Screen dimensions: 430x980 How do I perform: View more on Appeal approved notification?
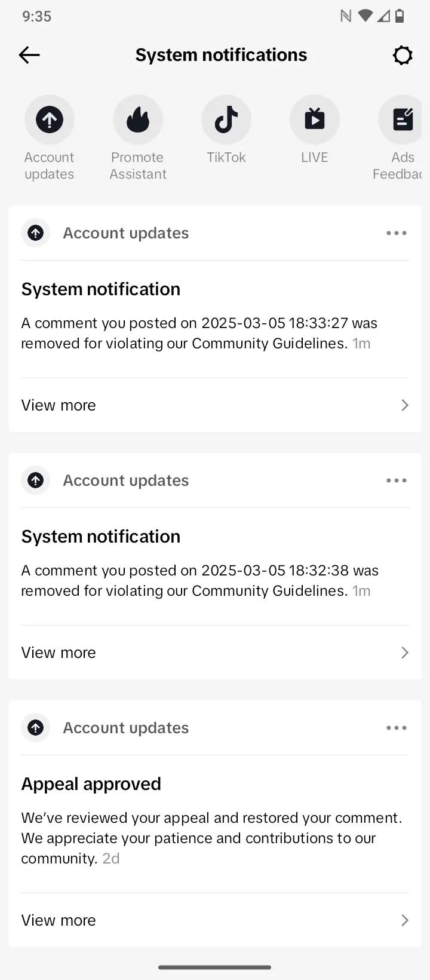point(215,920)
